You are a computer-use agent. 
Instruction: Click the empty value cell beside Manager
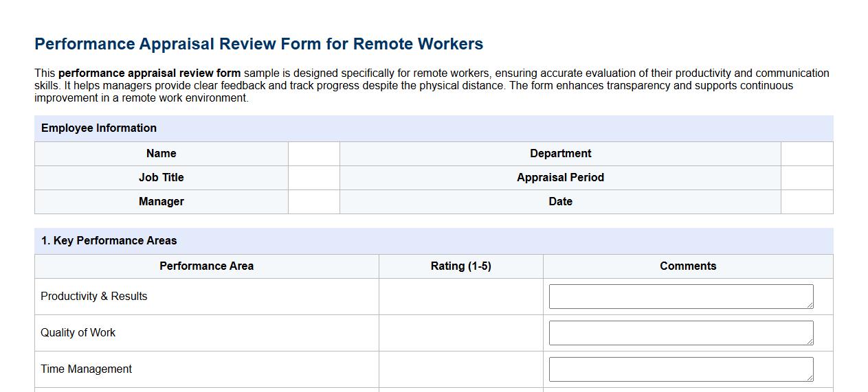coord(314,202)
